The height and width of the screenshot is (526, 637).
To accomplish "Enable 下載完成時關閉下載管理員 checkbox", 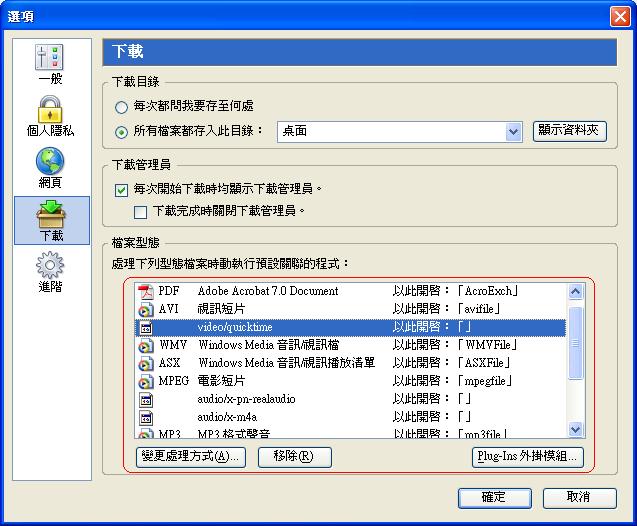I will tap(141, 212).
